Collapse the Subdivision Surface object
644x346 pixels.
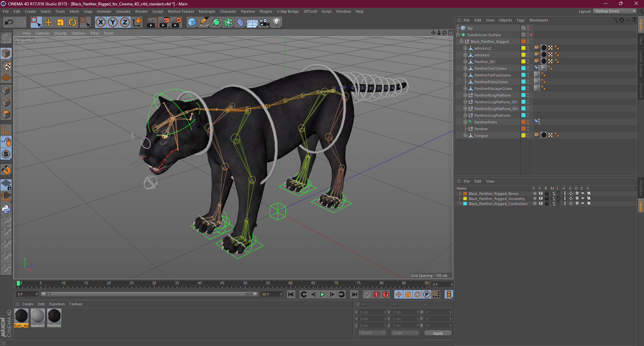(x=458, y=35)
